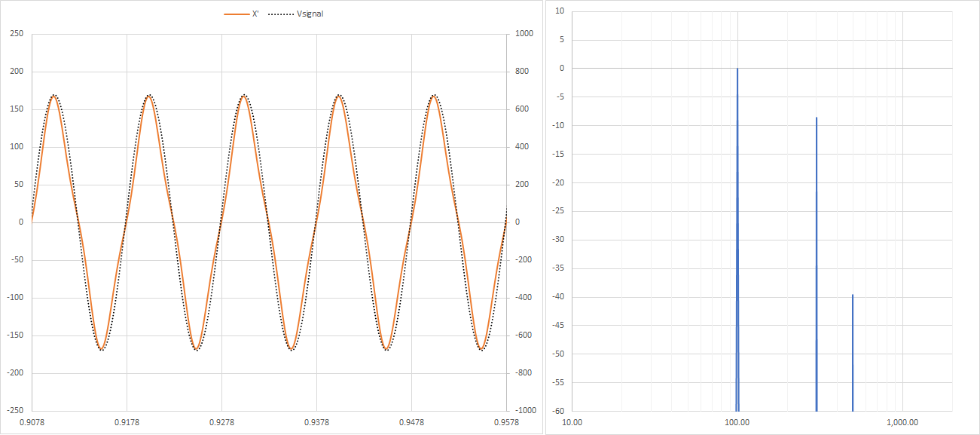Select the 0.9378 time axis label
Image resolution: width=980 pixels, height=435 pixels.
(x=316, y=423)
